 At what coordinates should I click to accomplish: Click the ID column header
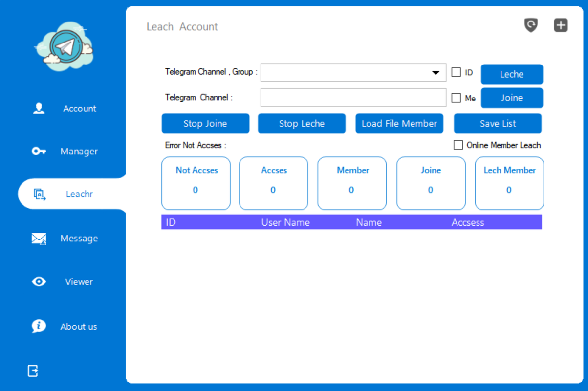pyautogui.click(x=171, y=222)
